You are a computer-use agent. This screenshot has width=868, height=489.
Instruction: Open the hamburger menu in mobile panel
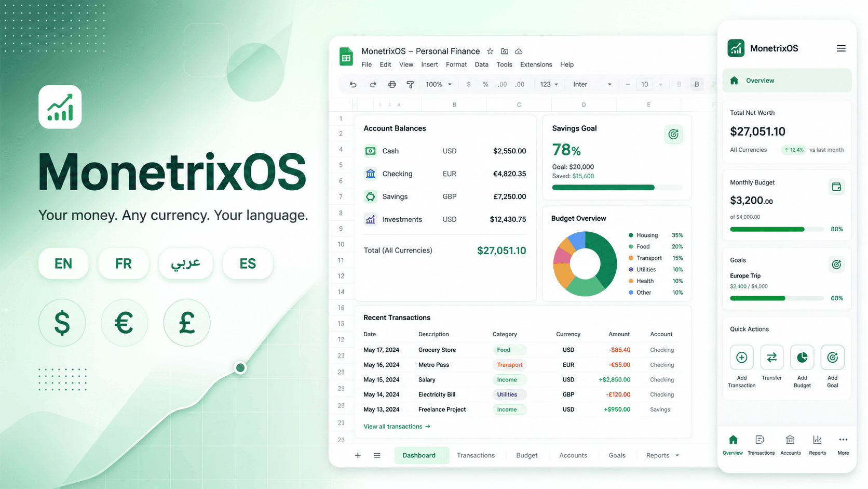841,48
